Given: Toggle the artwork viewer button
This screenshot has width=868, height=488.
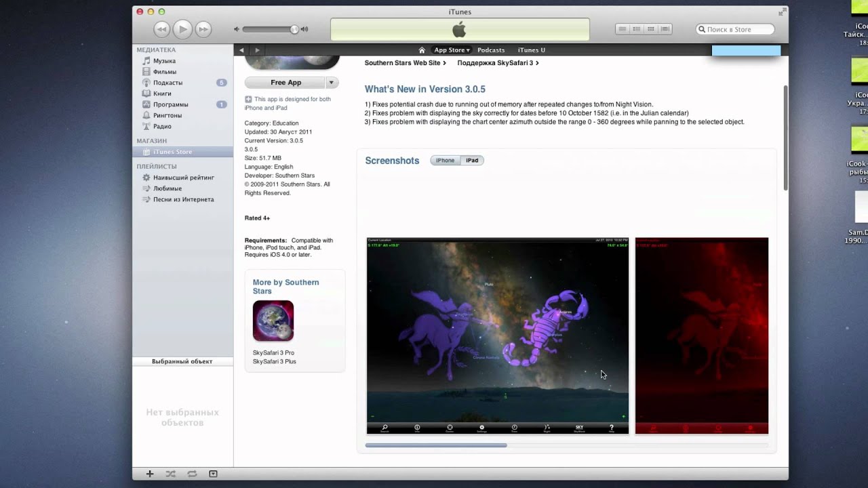Looking at the screenshot, I should (x=213, y=474).
